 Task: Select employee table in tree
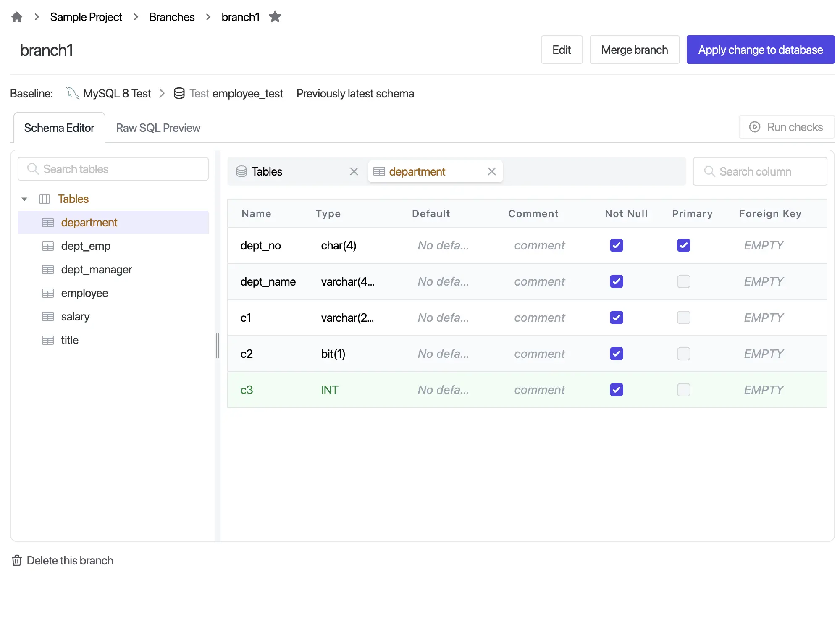113,293
